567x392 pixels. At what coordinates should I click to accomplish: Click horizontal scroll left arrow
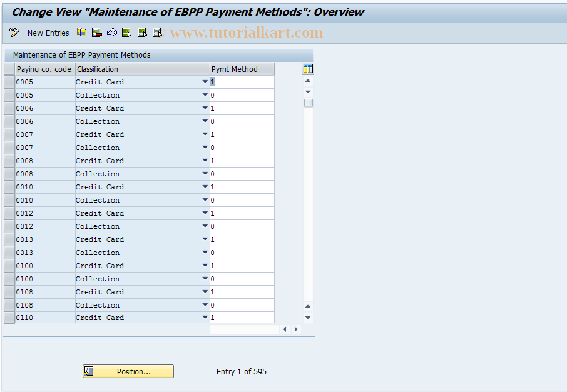tap(285, 329)
